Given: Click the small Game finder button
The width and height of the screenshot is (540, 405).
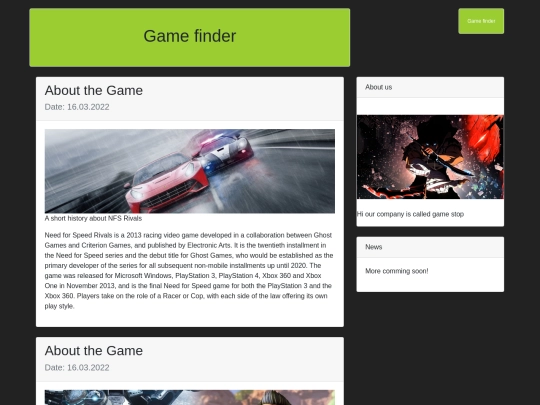Looking at the screenshot, I should [x=481, y=21].
